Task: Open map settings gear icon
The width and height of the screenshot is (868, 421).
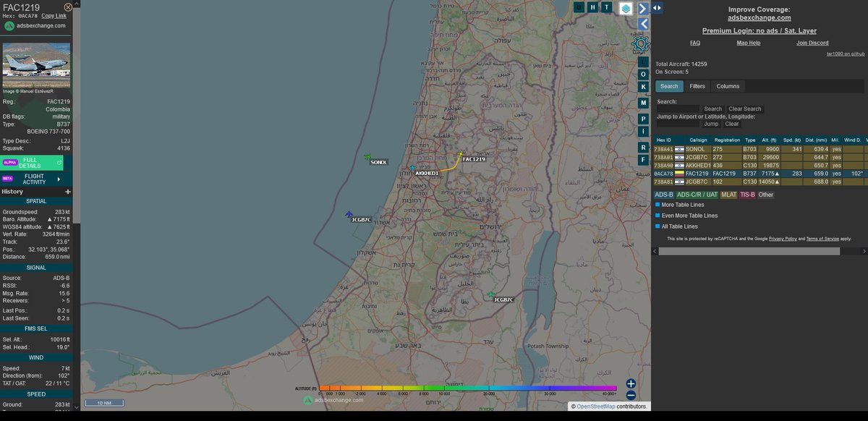Action: coord(641,45)
